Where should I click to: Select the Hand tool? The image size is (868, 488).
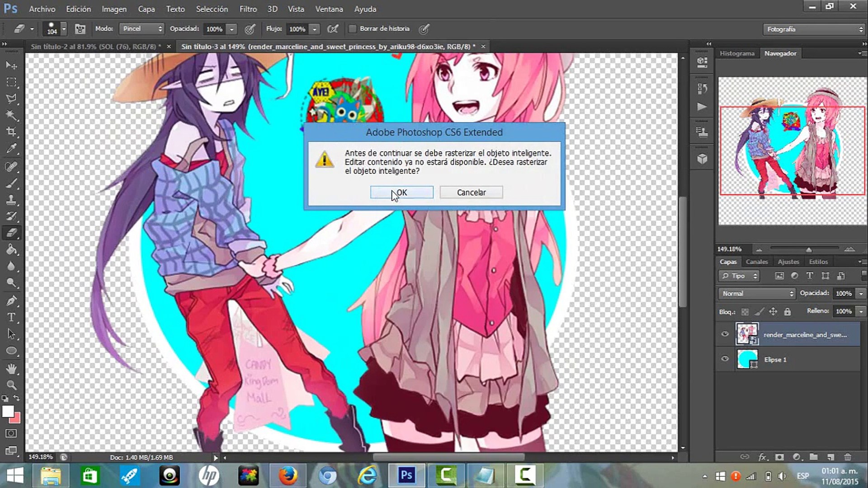11,368
